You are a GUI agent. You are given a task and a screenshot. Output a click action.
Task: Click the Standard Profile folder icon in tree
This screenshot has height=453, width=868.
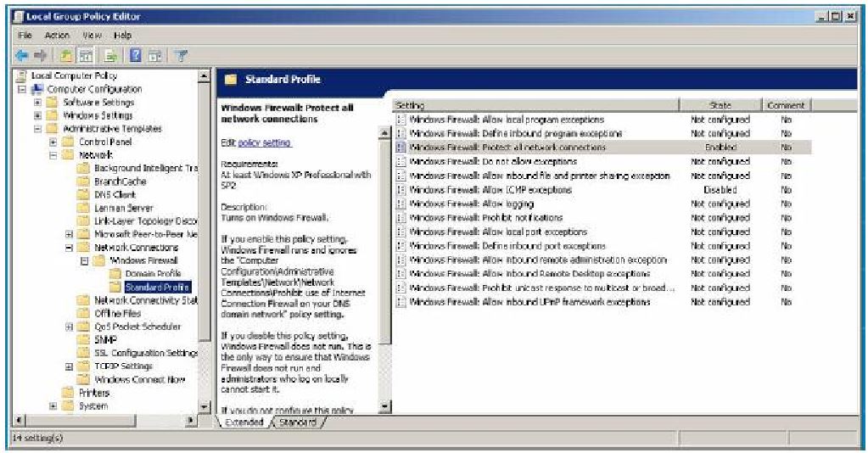coord(115,287)
